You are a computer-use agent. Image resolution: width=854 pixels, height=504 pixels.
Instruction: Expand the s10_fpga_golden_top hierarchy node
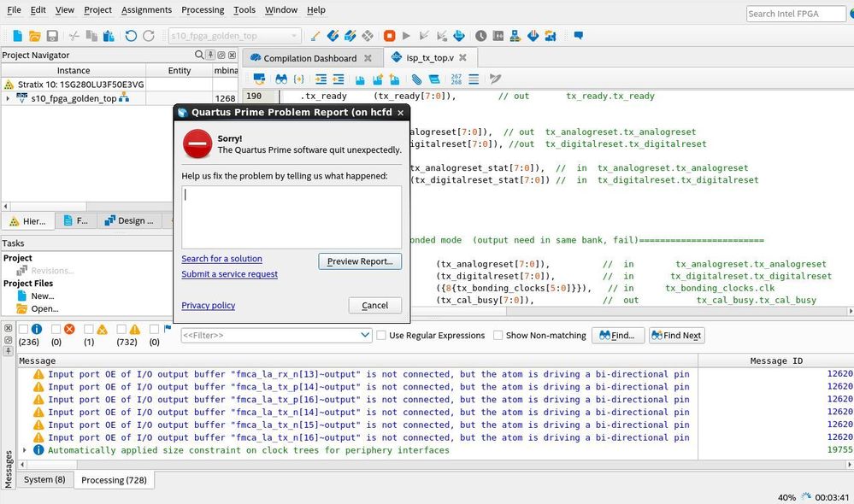8,98
